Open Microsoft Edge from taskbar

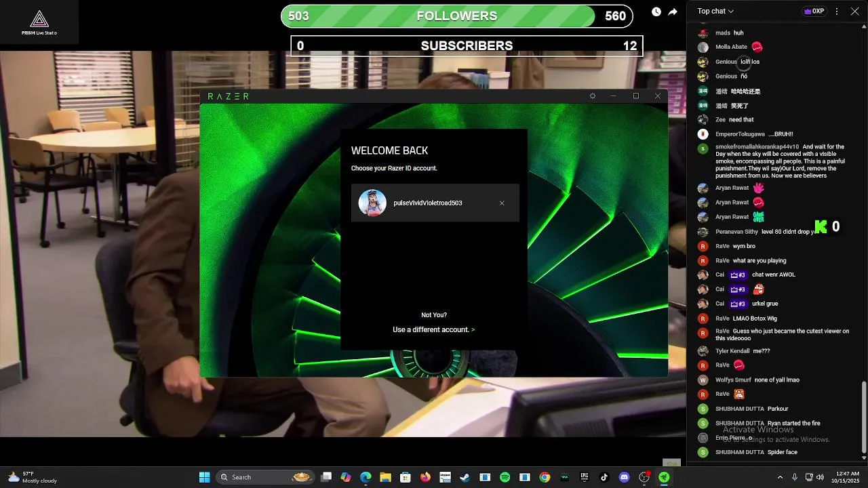coord(366,477)
